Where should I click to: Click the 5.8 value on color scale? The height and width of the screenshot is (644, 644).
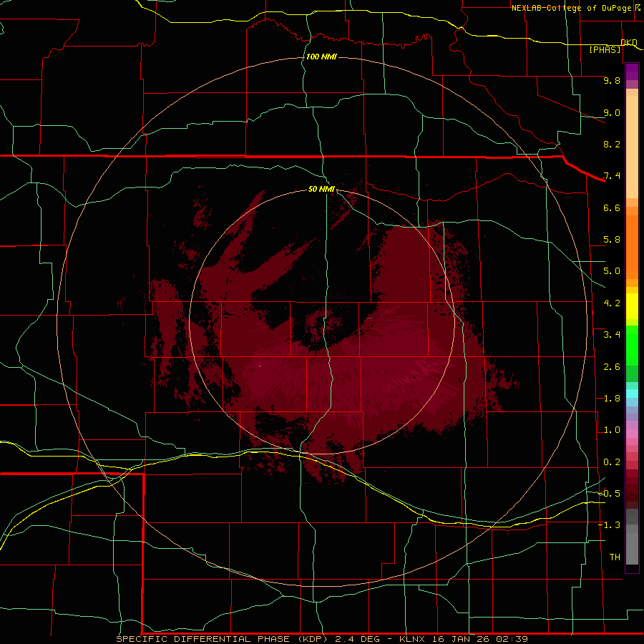click(x=612, y=240)
